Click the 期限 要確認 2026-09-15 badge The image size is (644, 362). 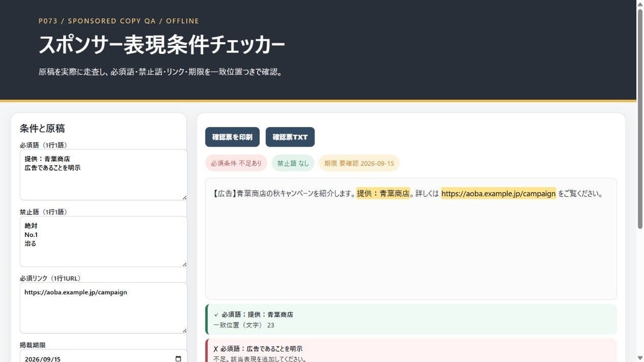[x=359, y=163]
